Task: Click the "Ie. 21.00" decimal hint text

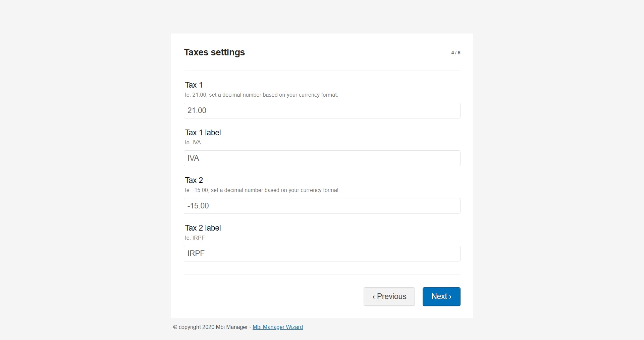Action: (261, 95)
